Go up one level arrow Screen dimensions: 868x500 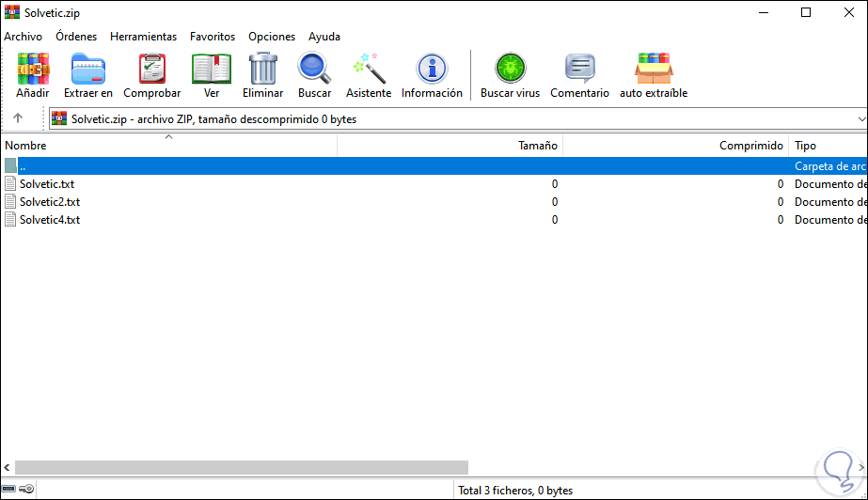18,118
